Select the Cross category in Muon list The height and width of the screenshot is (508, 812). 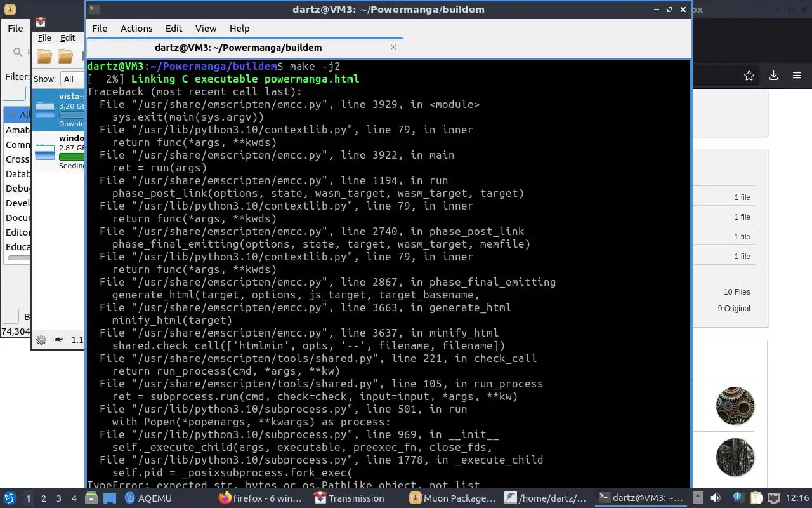[x=18, y=159]
